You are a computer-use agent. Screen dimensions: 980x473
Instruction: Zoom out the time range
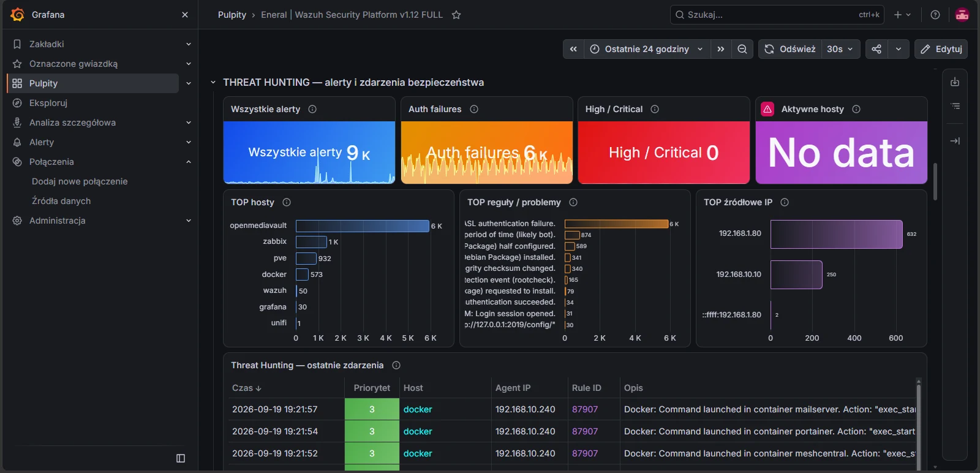[x=742, y=49]
